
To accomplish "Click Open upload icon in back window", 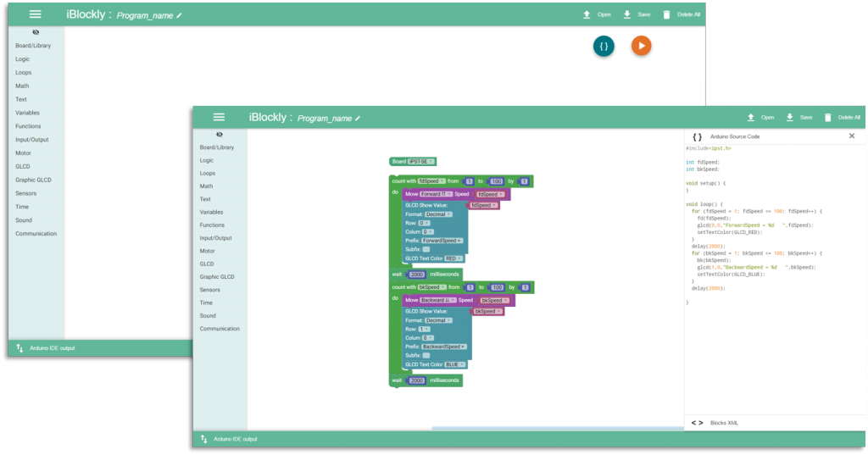I will (587, 15).
